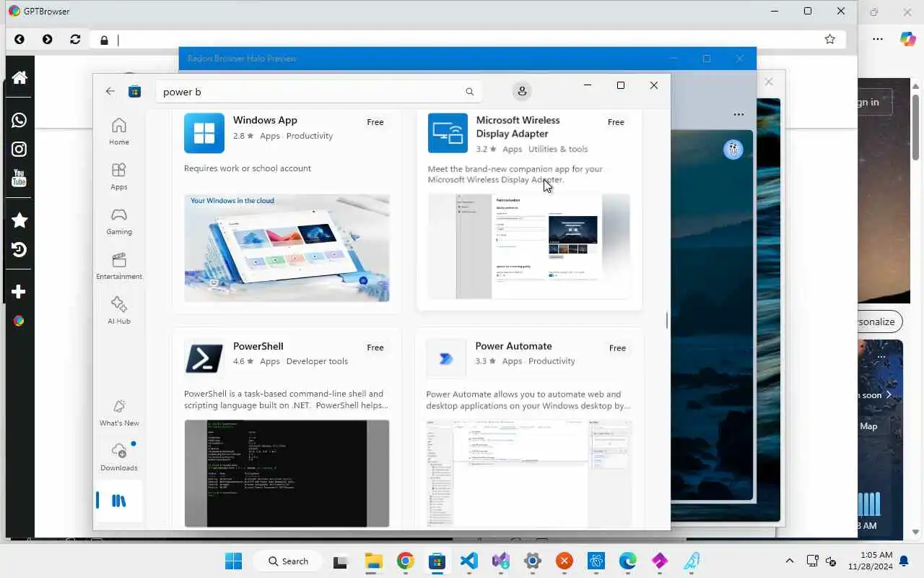
Task: Open Downloads in Store sidebar
Action: click(x=119, y=457)
